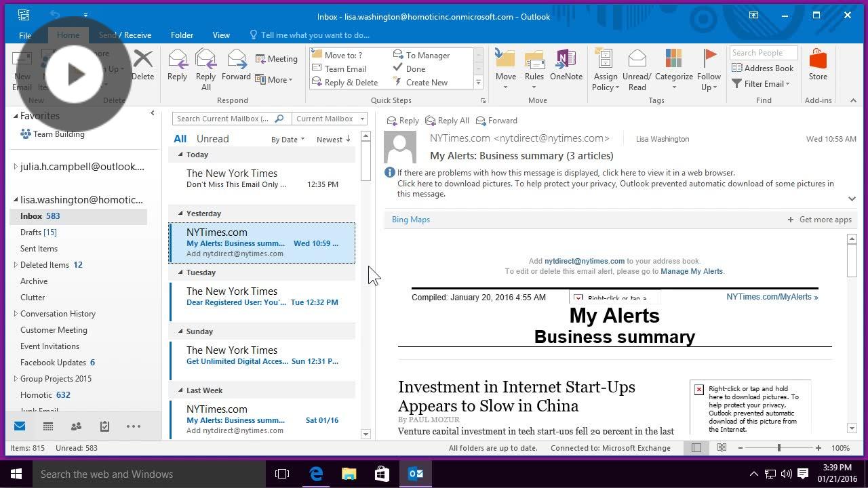Click Reply in reading pane

pyautogui.click(x=403, y=121)
